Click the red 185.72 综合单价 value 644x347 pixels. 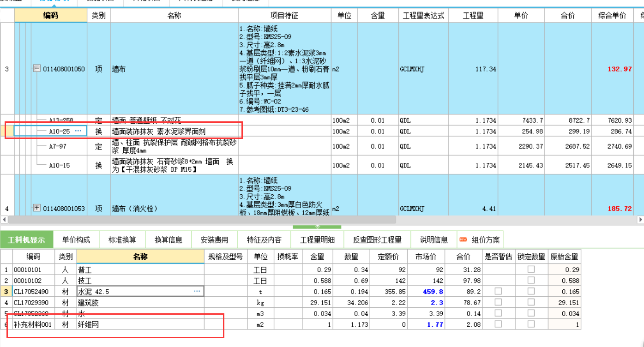(620, 209)
